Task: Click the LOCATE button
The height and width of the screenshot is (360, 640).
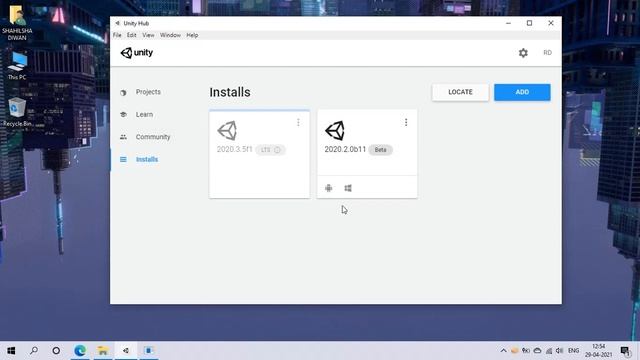Action: [460, 92]
